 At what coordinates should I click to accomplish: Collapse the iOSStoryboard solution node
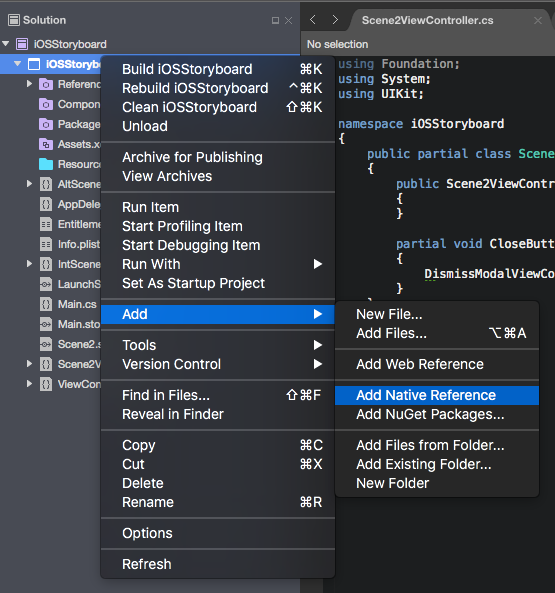(6, 44)
